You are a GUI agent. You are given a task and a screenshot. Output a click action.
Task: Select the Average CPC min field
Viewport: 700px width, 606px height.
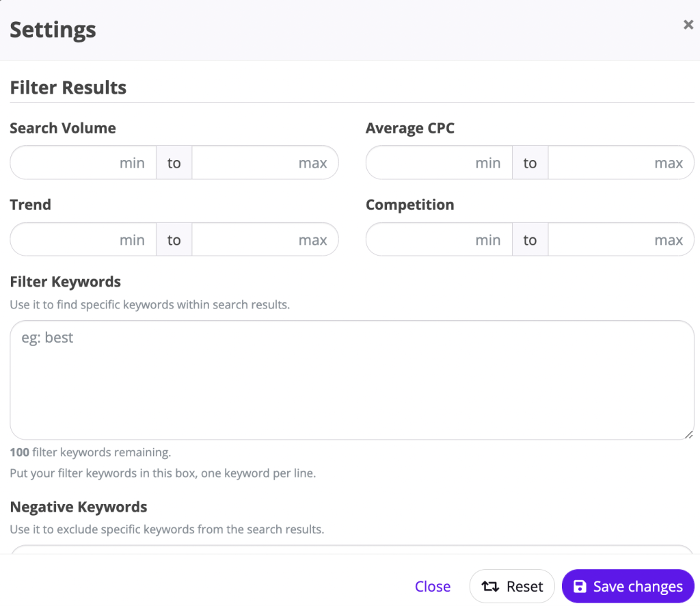(437, 162)
